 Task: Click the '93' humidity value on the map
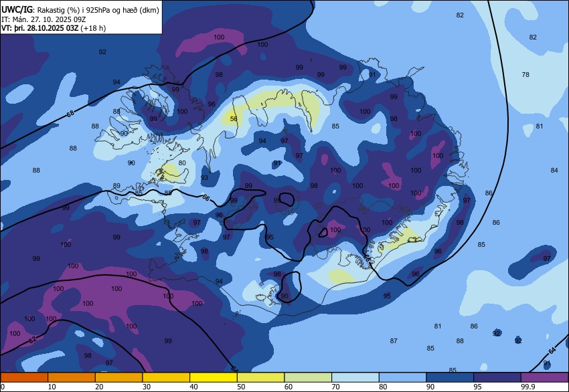(x=204, y=178)
